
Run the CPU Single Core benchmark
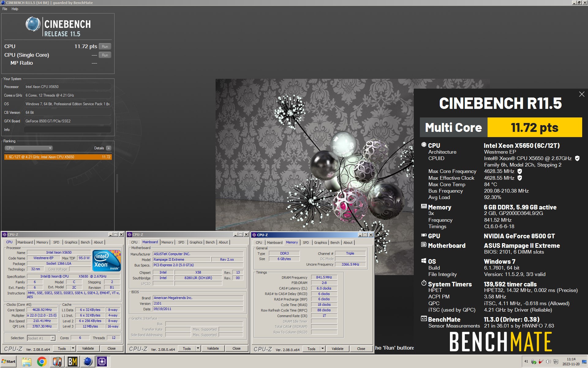(x=105, y=55)
